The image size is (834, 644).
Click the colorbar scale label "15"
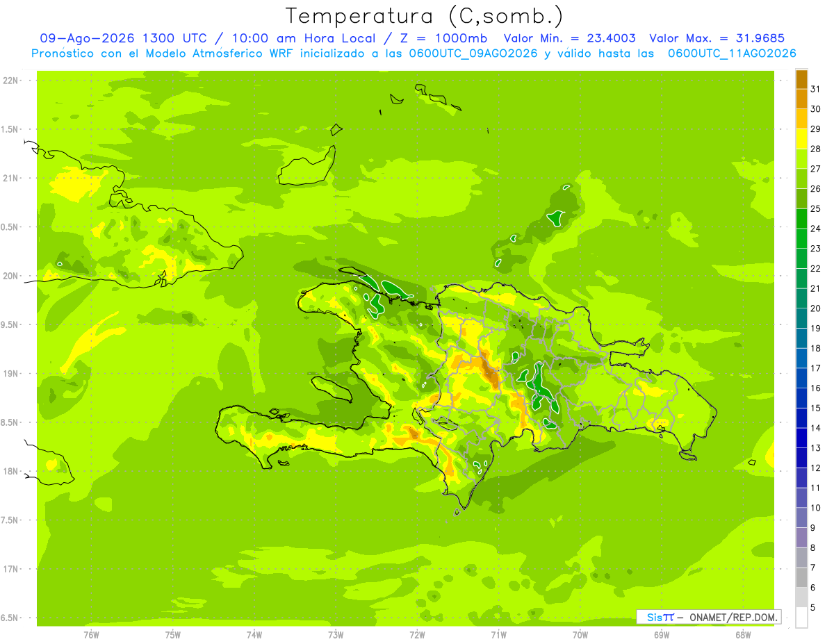pos(815,408)
